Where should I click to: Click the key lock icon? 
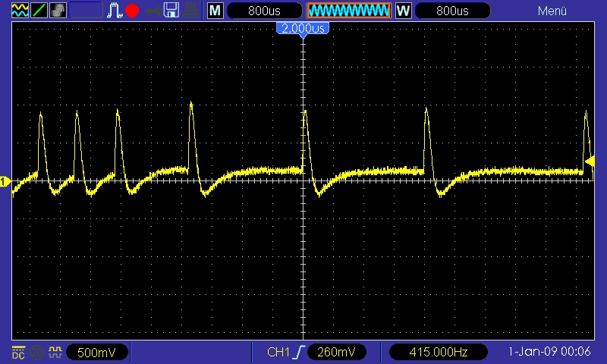click(153, 11)
